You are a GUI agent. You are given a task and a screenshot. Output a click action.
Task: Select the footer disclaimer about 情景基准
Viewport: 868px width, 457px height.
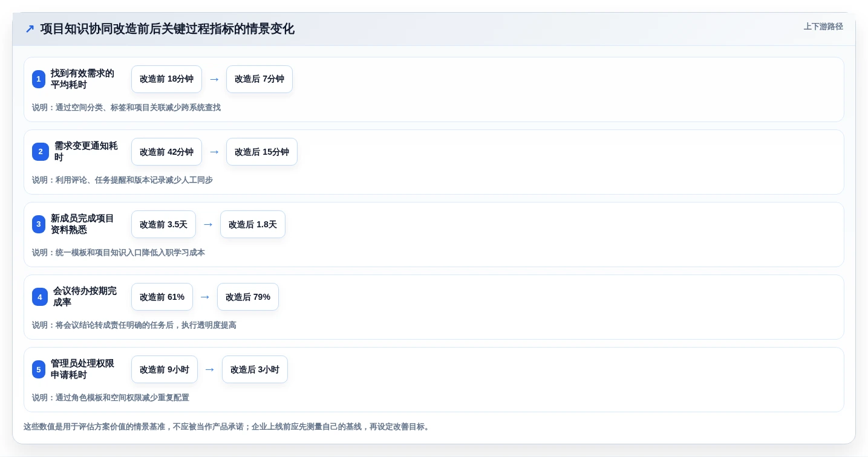[227, 427]
